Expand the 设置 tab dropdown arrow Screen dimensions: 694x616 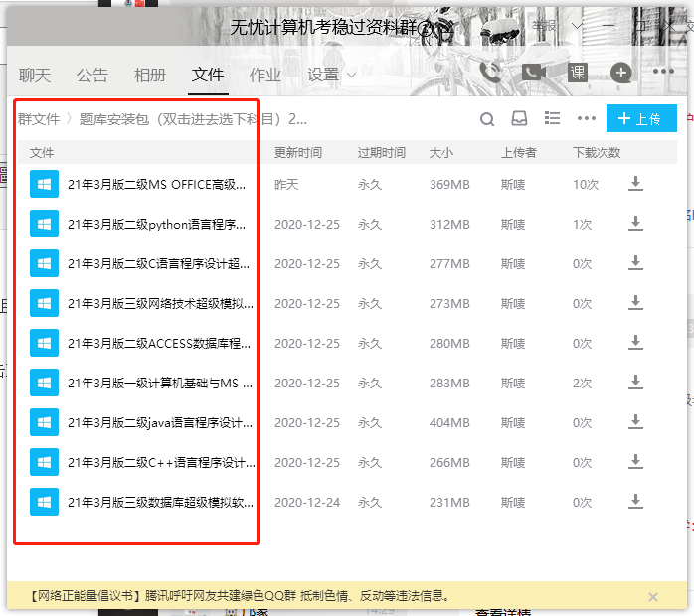pyautogui.click(x=352, y=76)
